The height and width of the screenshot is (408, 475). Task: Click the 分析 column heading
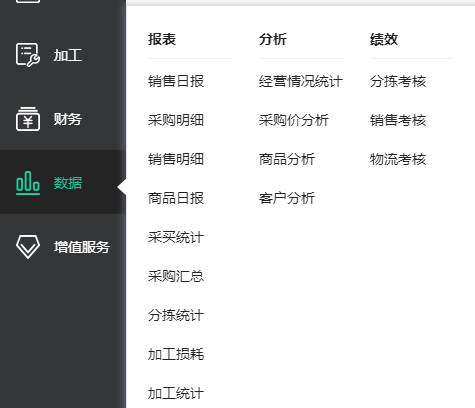[x=273, y=39]
